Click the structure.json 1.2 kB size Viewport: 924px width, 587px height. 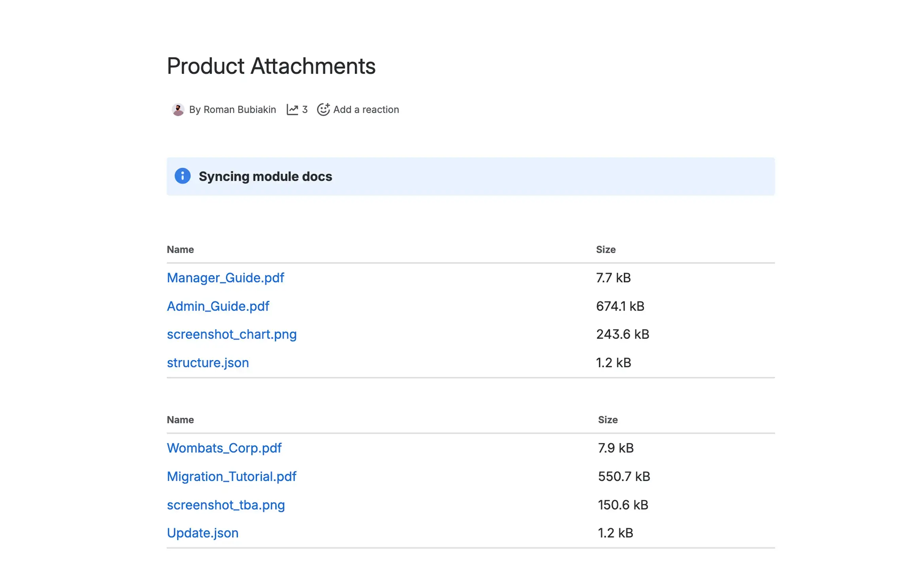(613, 363)
